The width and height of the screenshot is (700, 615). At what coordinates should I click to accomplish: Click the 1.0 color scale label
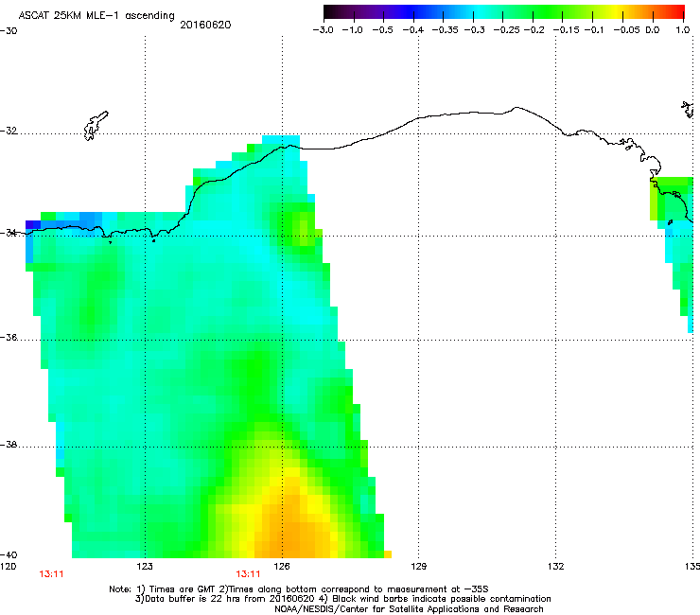tap(683, 30)
